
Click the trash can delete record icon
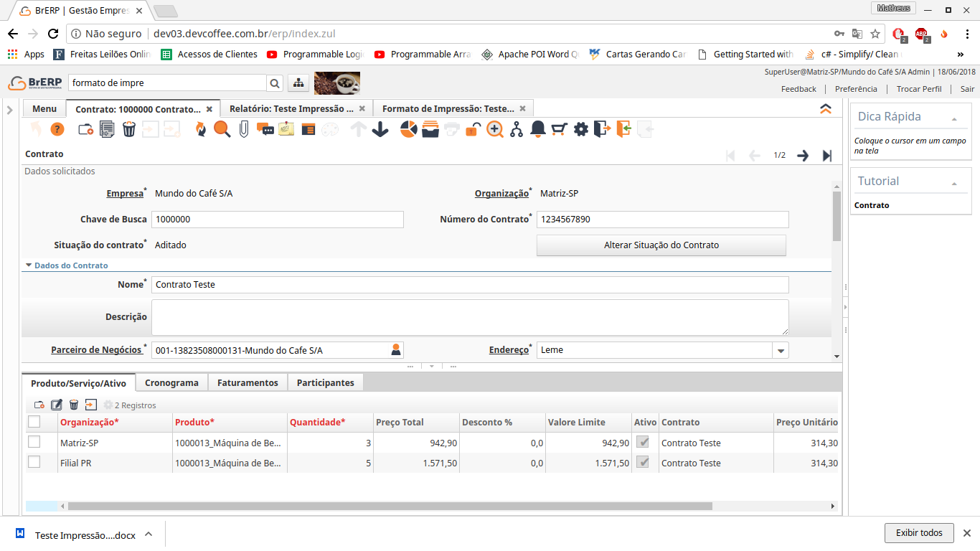click(x=128, y=129)
